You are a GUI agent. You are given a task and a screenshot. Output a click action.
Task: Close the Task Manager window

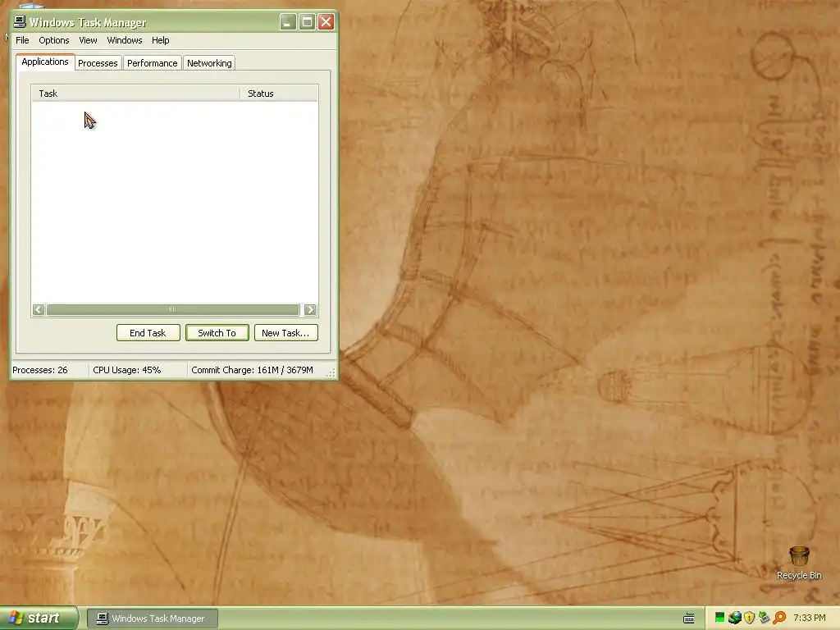(x=326, y=22)
